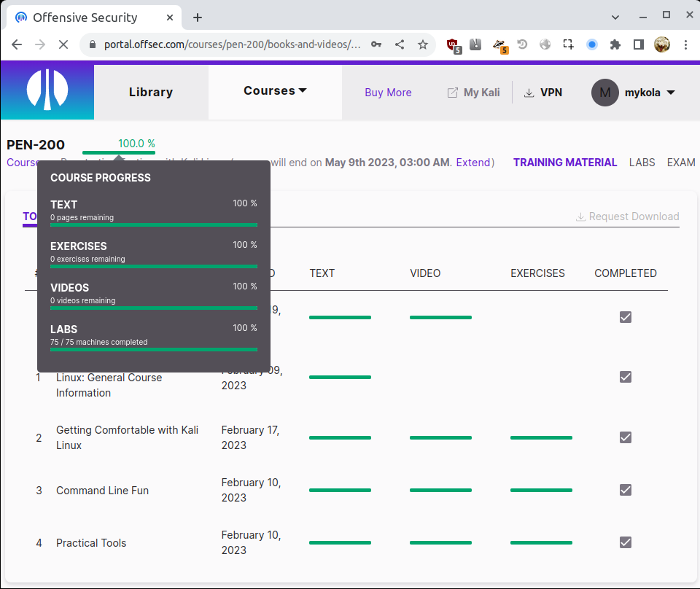Switch to the TRAINING MATERIAL tab
Image resolution: width=700 pixels, height=589 pixels.
pos(564,163)
